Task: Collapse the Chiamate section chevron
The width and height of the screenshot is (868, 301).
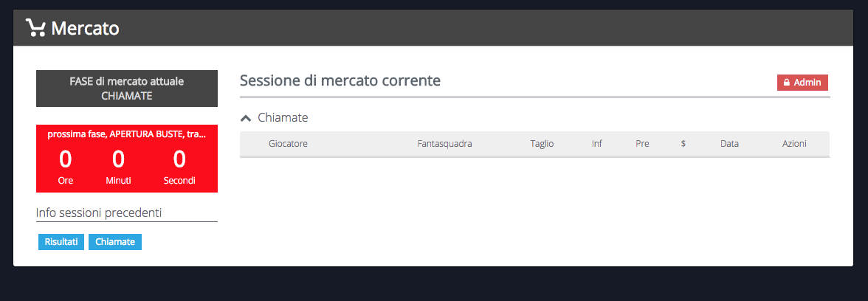Action: click(x=247, y=118)
